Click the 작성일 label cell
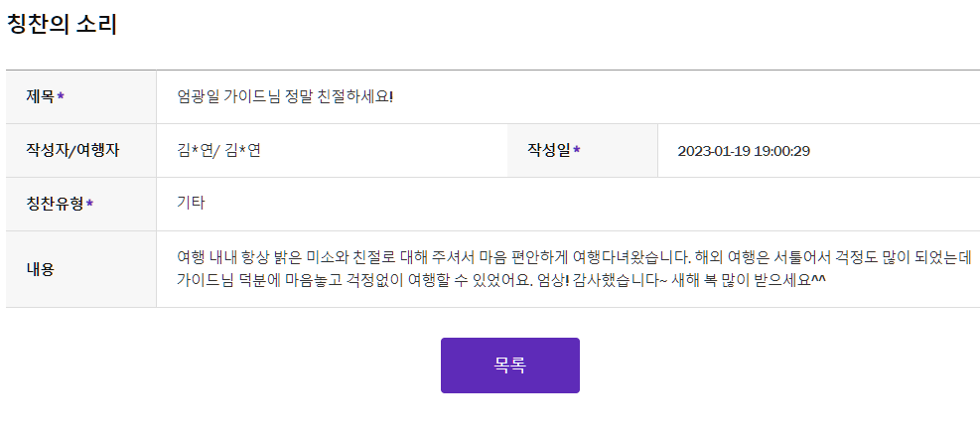This screenshot has width=980, height=438. tap(583, 151)
